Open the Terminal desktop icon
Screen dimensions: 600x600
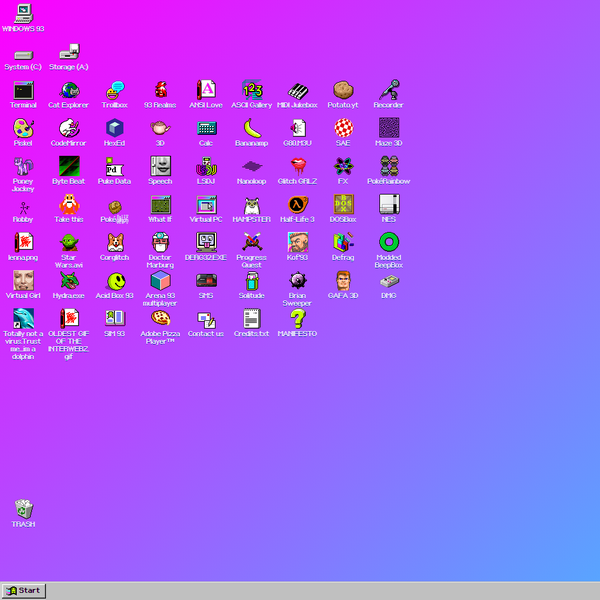[23, 90]
